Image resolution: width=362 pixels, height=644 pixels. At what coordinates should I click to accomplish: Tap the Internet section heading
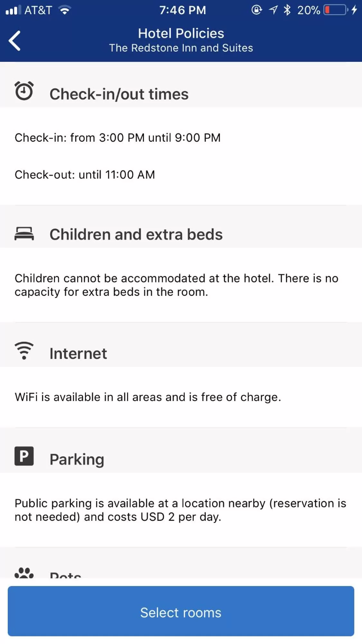click(78, 353)
